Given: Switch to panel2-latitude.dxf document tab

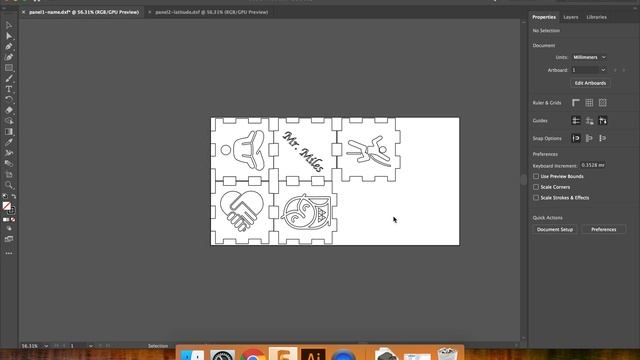Looking at the screenshot, I should pos(211,12).
